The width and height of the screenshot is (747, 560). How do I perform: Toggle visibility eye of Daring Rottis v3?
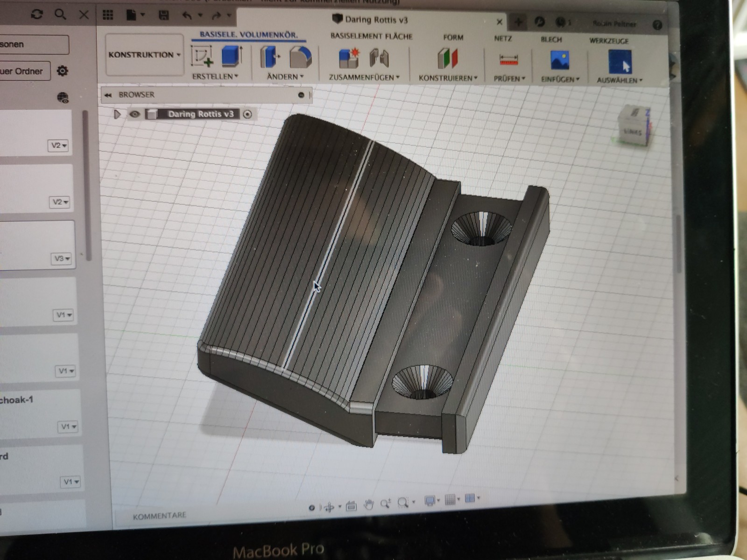134,114
